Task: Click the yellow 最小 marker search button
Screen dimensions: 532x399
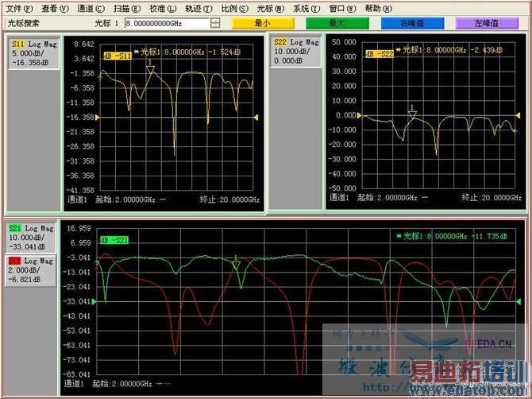Action: [x=263, y=23]
